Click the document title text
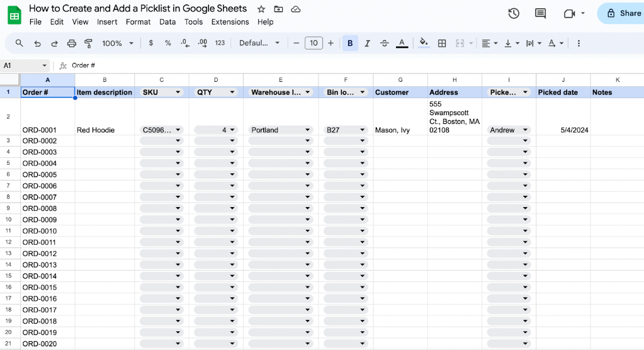Screen dimensions: 644x350 pyautogui.click(x=138, y=9)
